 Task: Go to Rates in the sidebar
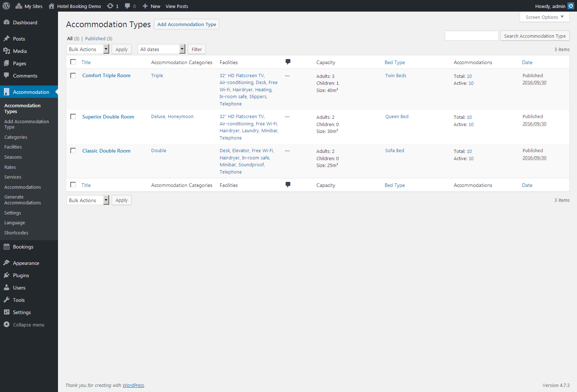tap(10, 167)
